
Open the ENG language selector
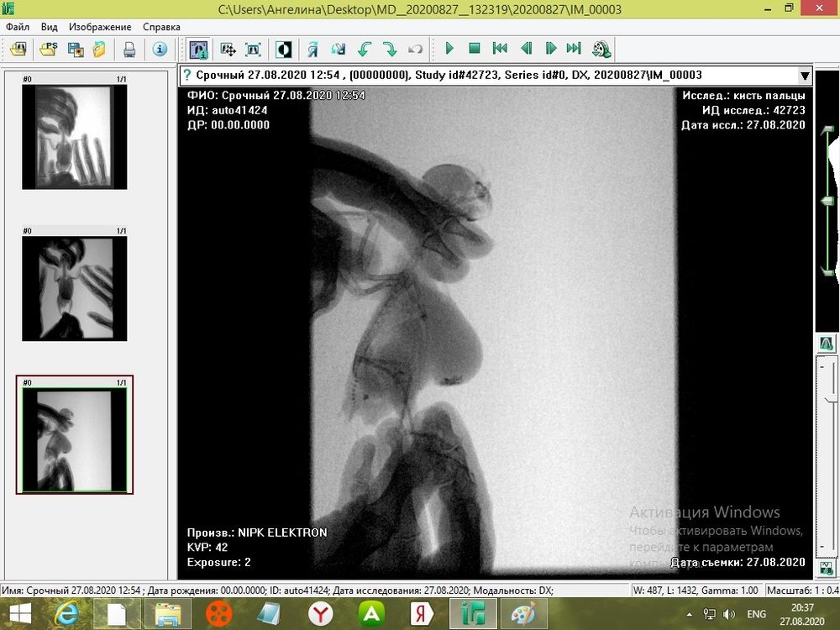tap(756, 614)
